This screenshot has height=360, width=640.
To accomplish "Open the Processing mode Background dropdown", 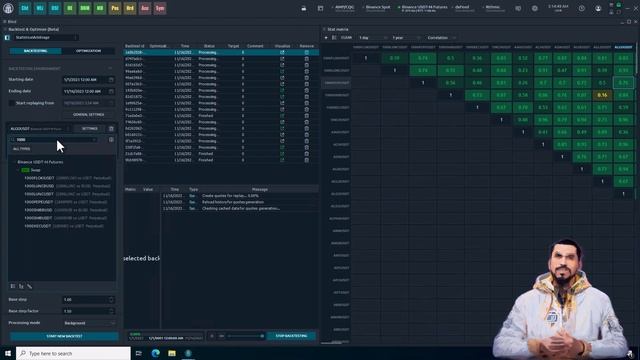I will pos(89,323).
